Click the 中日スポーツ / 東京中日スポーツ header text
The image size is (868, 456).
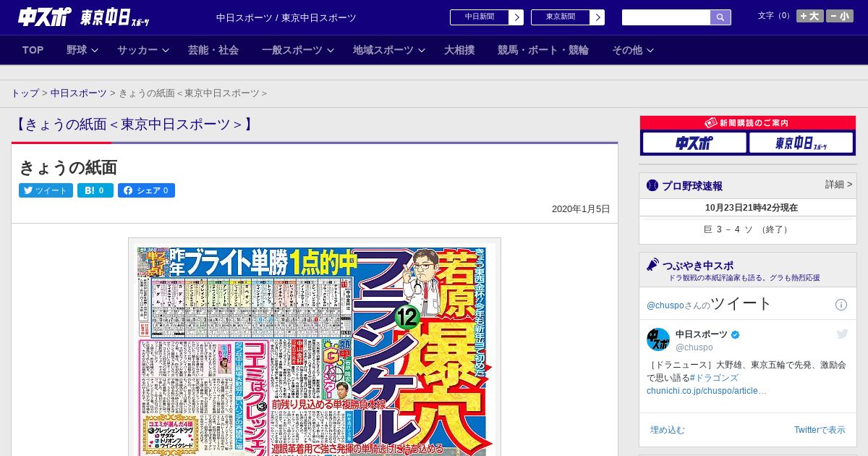[x=286, y=17]
